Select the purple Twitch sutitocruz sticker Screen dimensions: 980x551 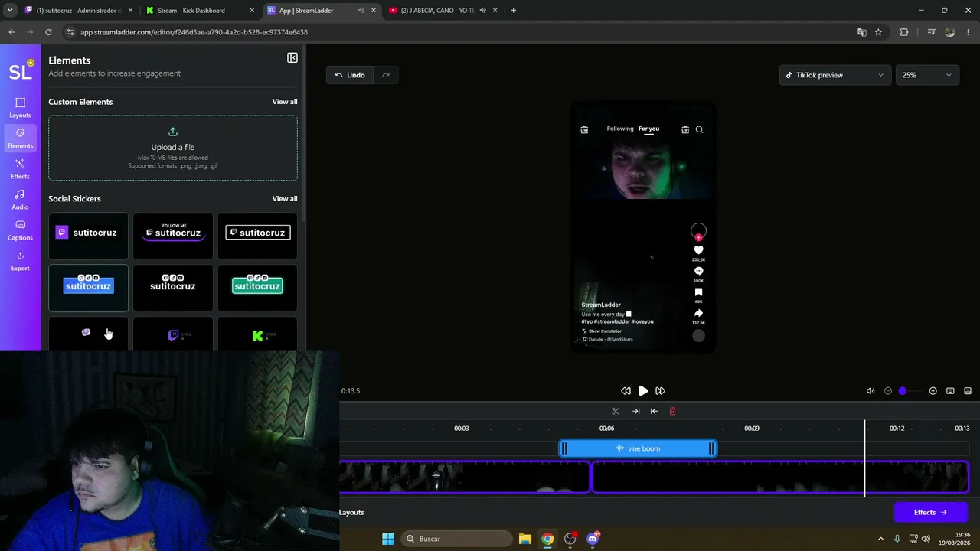pos(88,236)
